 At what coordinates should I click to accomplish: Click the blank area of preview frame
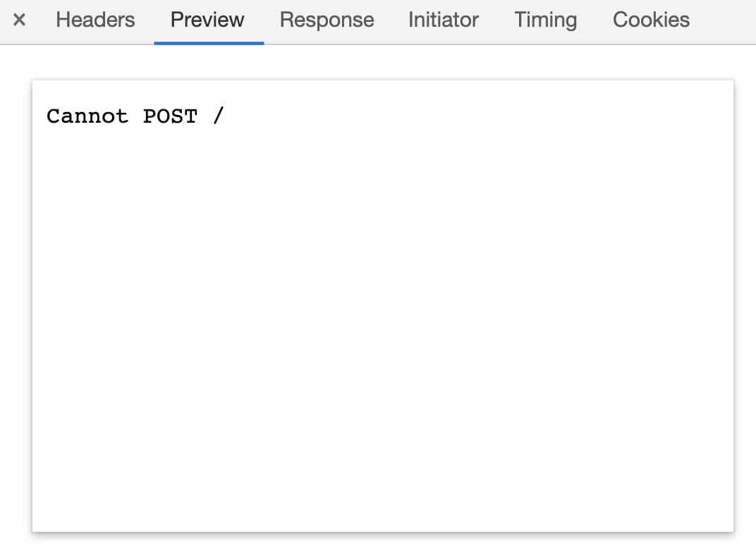point(383,328)
